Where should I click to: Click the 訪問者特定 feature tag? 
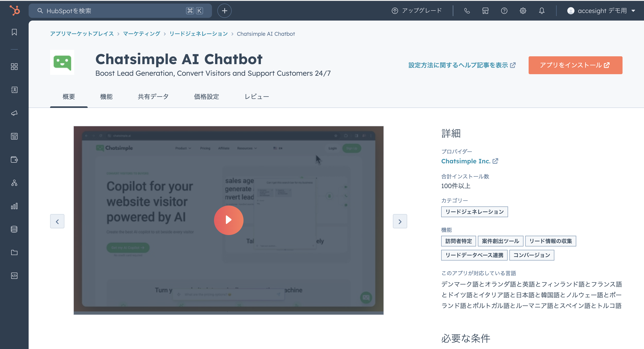tap(458, 241)
